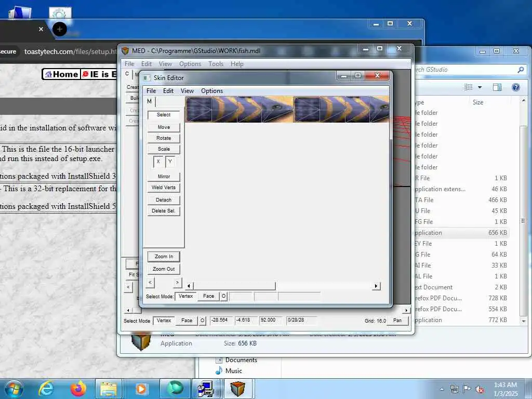Click Zoom Out in Skin Editor
532x399 pixels.
(164, 269)
